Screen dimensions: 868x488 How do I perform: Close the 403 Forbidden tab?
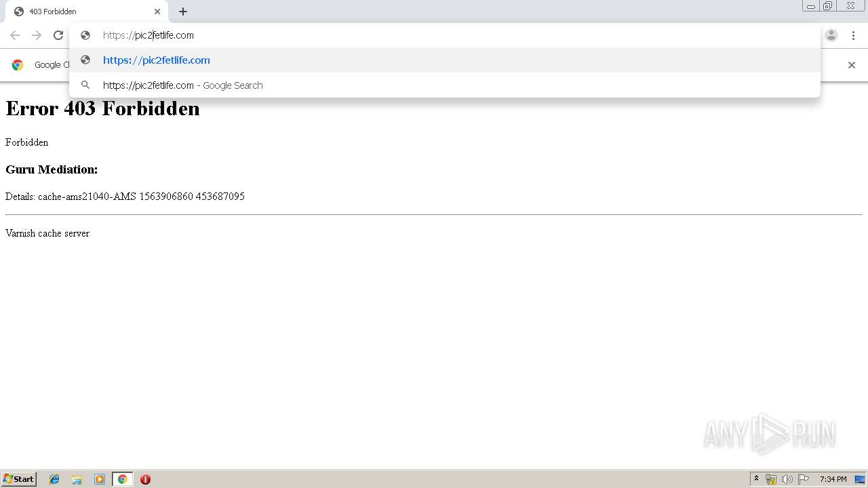click(x=157, y=12)
